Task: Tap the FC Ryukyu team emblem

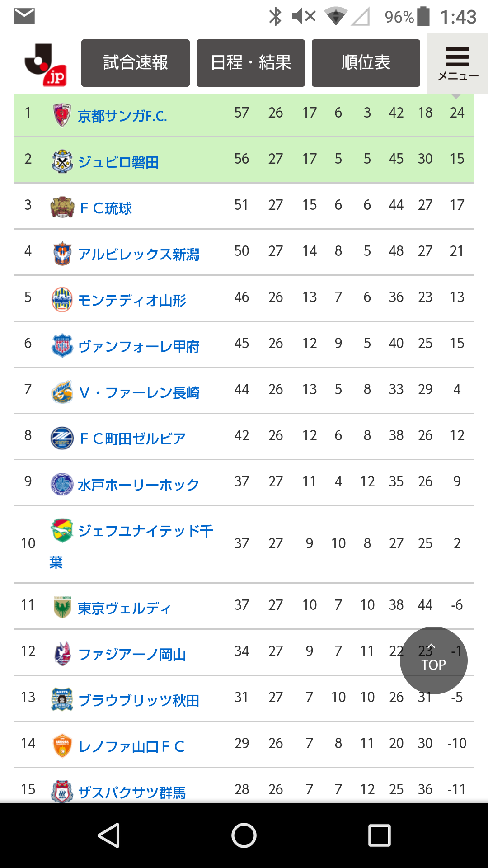Action: [x=62, y=208]
